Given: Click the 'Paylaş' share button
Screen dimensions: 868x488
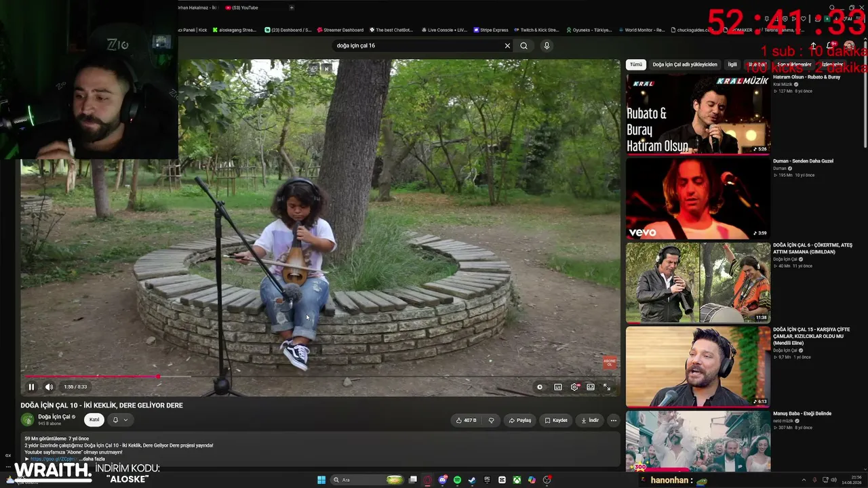Looking at the screenshot, I should click(x=520, y=420).
